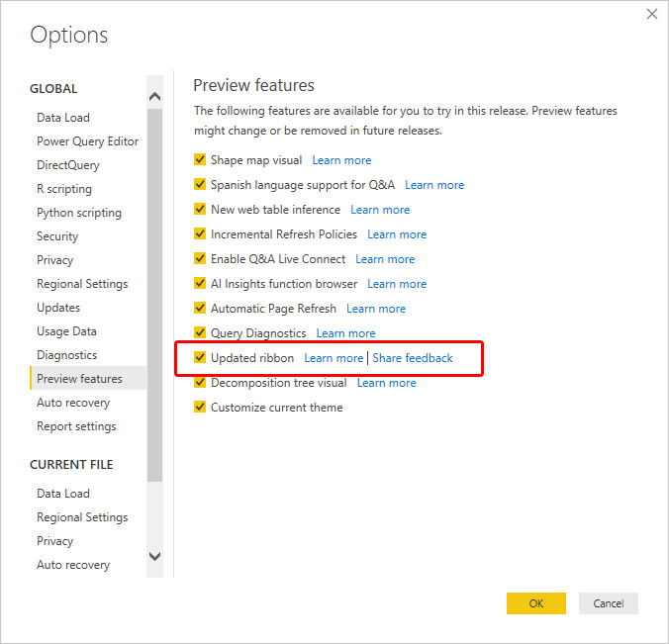Toggle Customize current theme checkbox
The width and height of the screenshot is (669, 644).
point(200,408)
